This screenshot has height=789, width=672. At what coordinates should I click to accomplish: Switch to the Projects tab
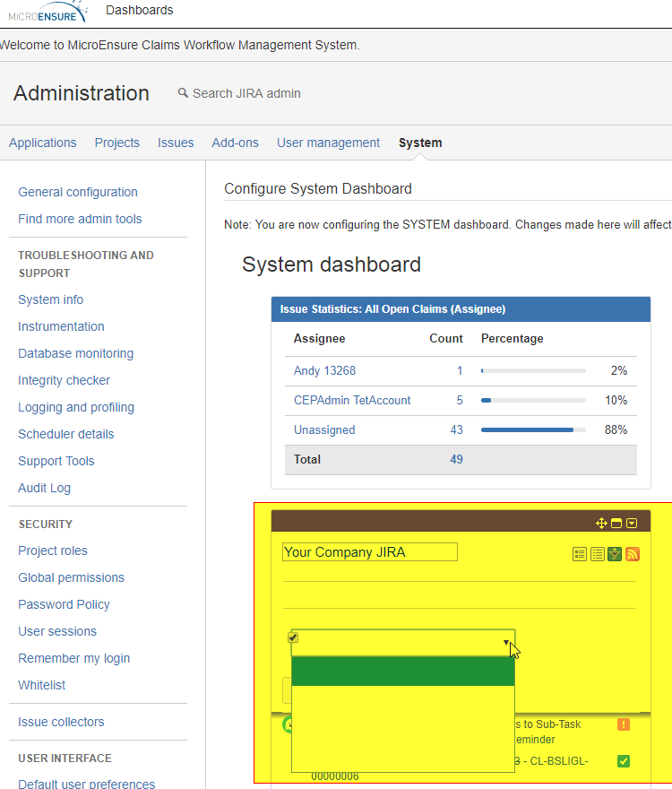coord(117,143)
